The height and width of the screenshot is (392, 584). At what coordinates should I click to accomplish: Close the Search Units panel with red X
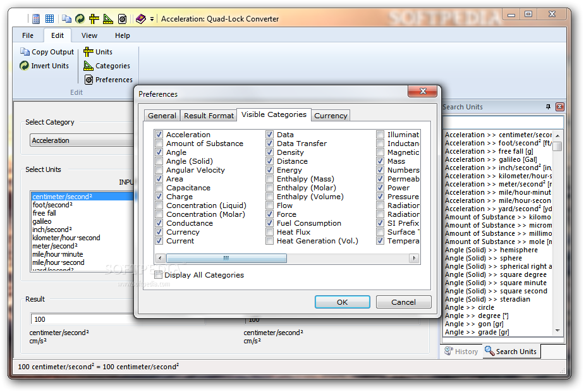tap(559, 107)
